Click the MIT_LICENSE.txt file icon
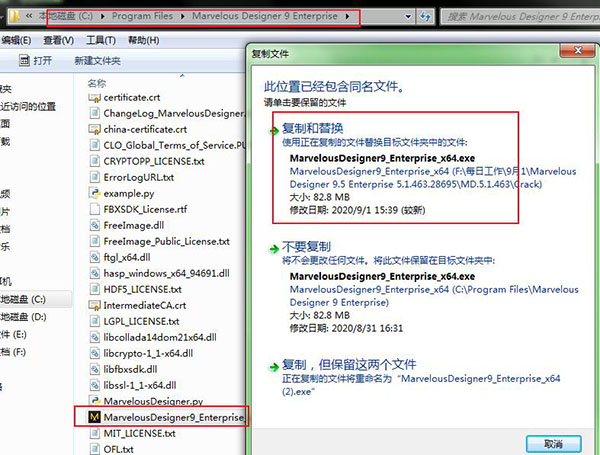The image size is (600, 455). 94,433
